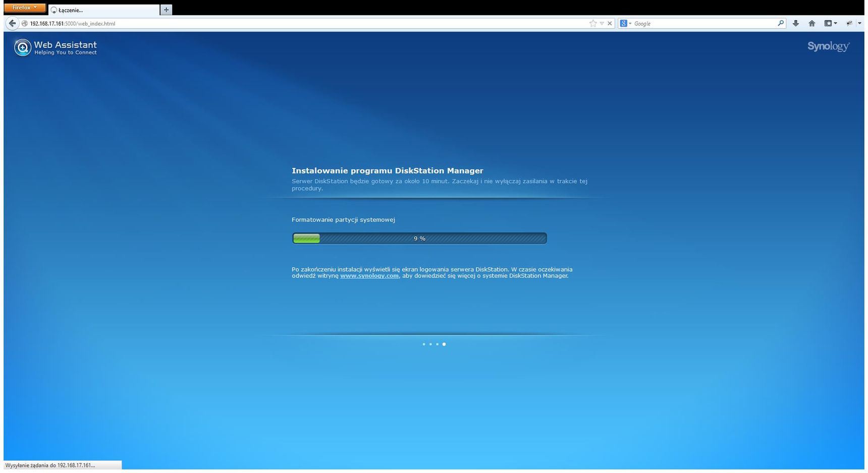The width and height of the screenshot is (868, 473).
Task: Open the www.synology.com link
Action: (369, 276)
